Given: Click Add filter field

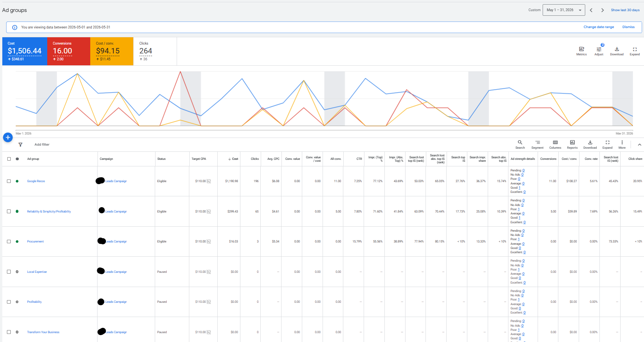Looking at the screenshot, I should (x=42, y=145).
